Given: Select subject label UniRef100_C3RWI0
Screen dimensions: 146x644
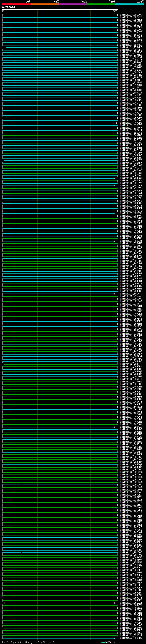Looking at the screenshot, I should [x=131, y=304].
